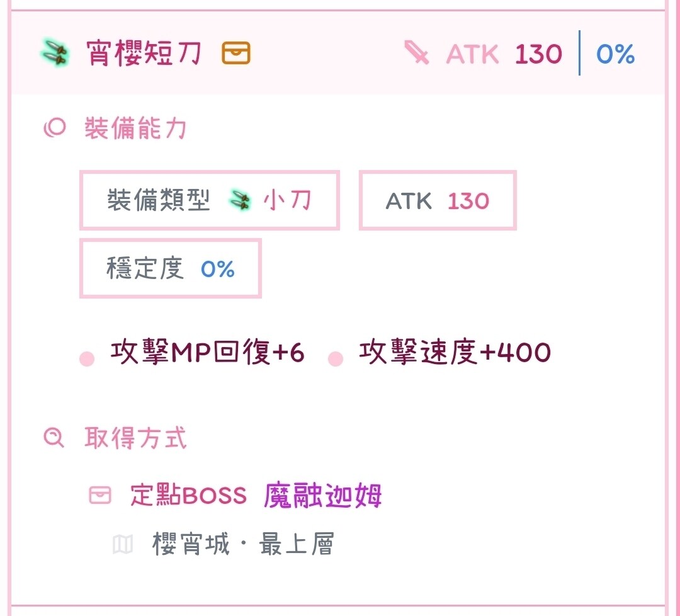This screenshot has width=680, height=616.
Task: Click the header 0% stability value
Action: [615, 54]
